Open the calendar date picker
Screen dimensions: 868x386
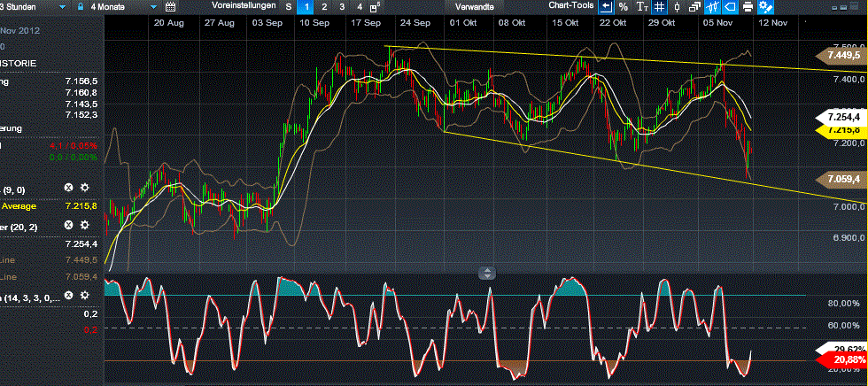click(171, 6)
